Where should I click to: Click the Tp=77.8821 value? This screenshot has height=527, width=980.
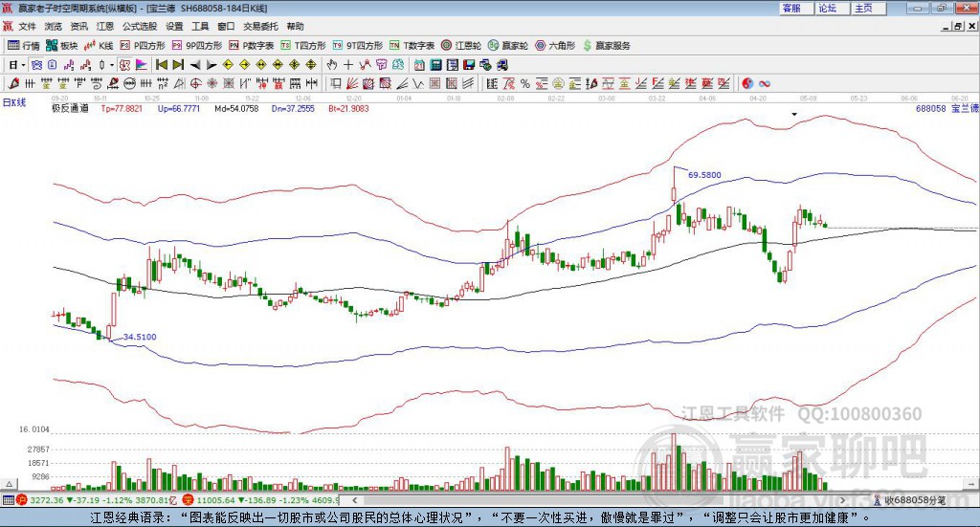tap(122, 108)
